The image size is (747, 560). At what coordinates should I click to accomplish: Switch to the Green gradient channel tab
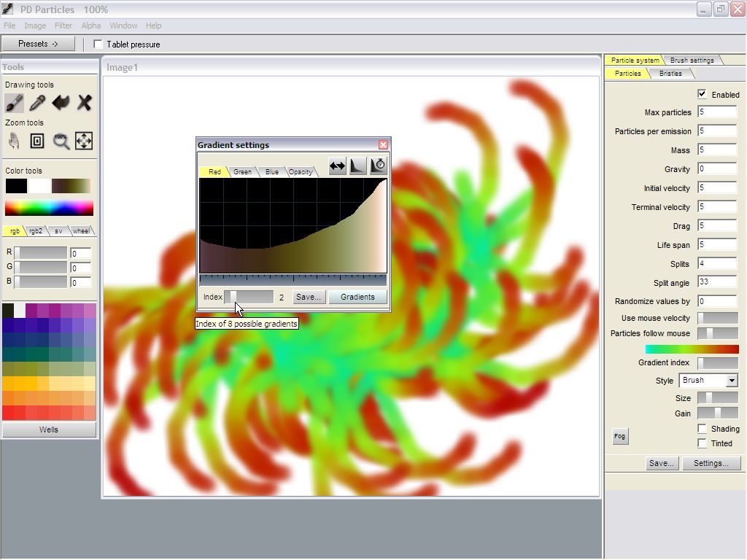(x=242, y=172)
